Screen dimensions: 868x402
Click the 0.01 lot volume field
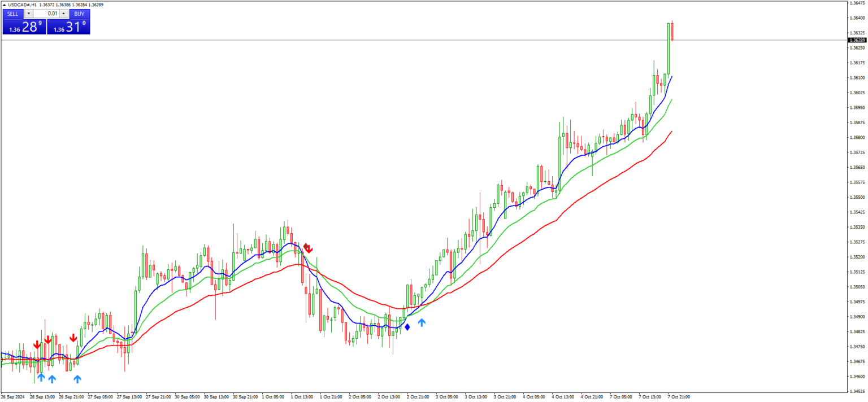(x=46, y=14)
